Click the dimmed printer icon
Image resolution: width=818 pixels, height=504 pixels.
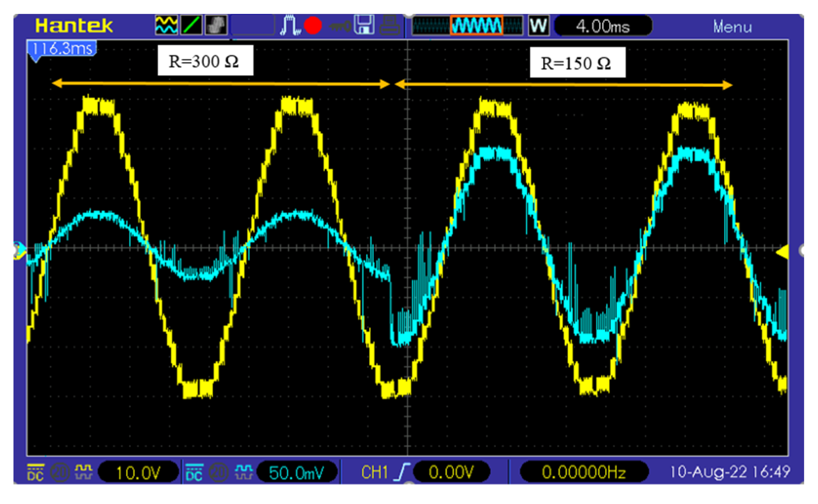point(390,25)
